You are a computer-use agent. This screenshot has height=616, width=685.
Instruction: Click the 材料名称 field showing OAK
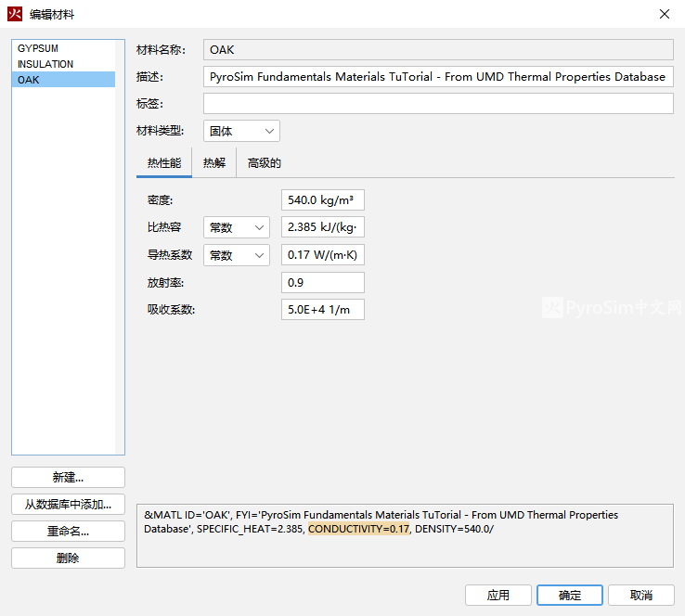pyautogui.click(x=438, y=50)
